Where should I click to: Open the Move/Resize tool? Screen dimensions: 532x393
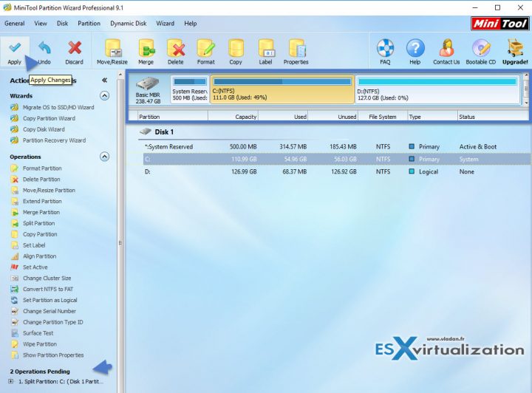point(112,52)
